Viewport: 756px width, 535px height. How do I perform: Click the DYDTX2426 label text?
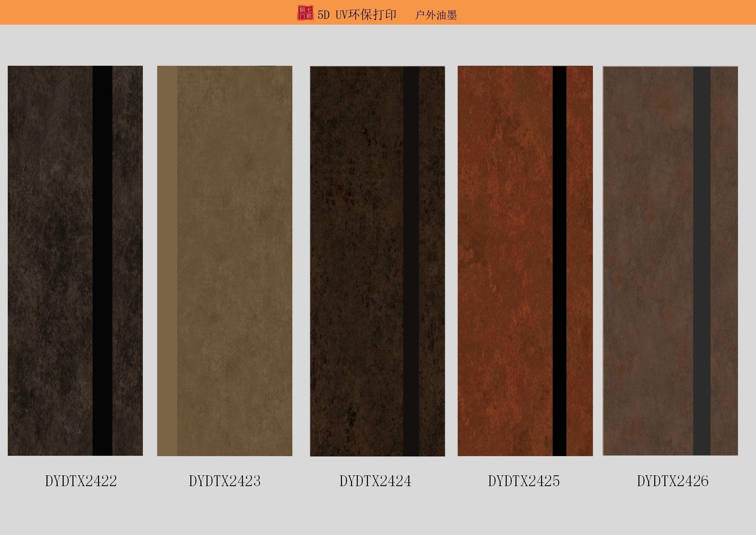pyautogui.click(x=672, y=481)
